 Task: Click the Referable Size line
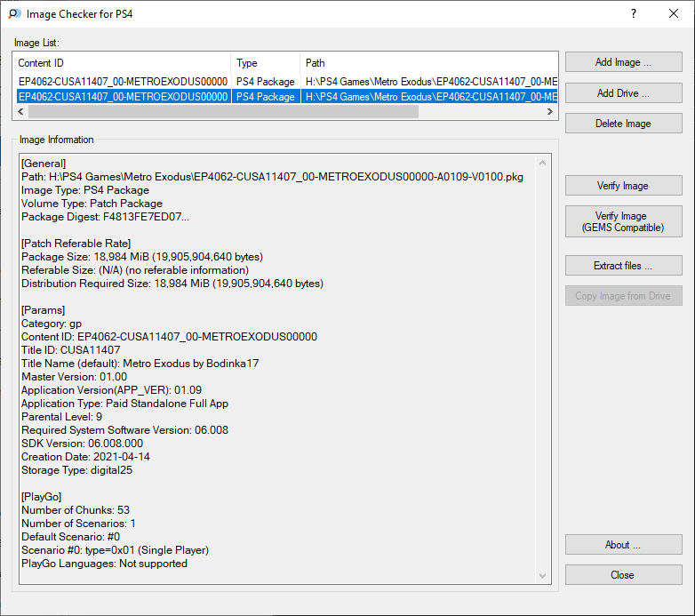(135, 270)
